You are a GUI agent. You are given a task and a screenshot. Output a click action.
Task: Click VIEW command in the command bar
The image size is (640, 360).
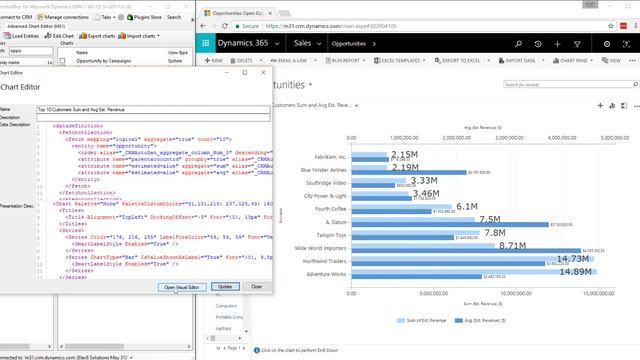point(611,60)
